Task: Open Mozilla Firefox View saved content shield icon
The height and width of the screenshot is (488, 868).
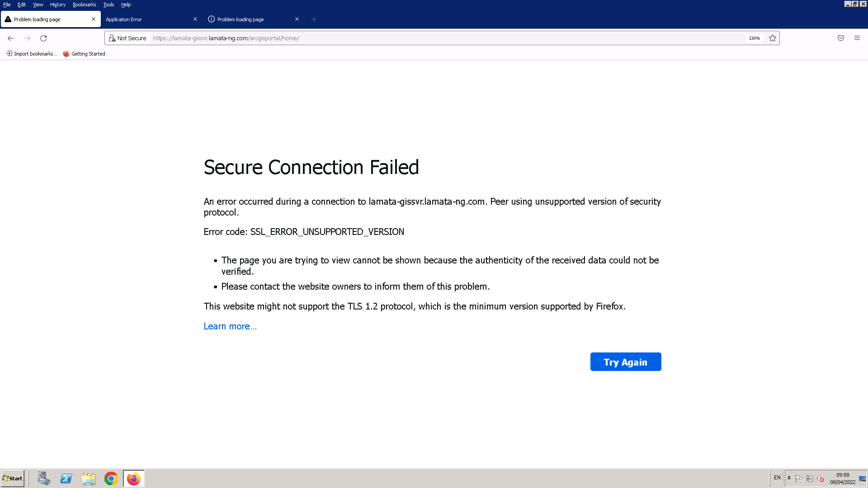Action: click(841, 38)
